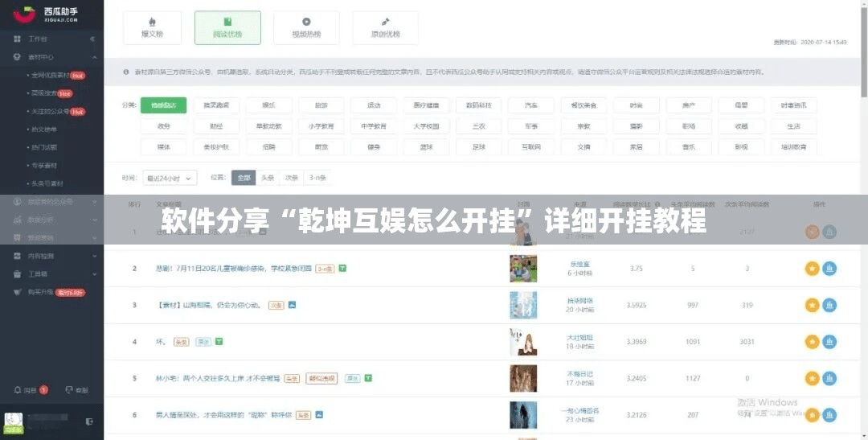Click the 内容检测 sidebar icon
Viewport: 868px width, 440px height.
[17, 256]
